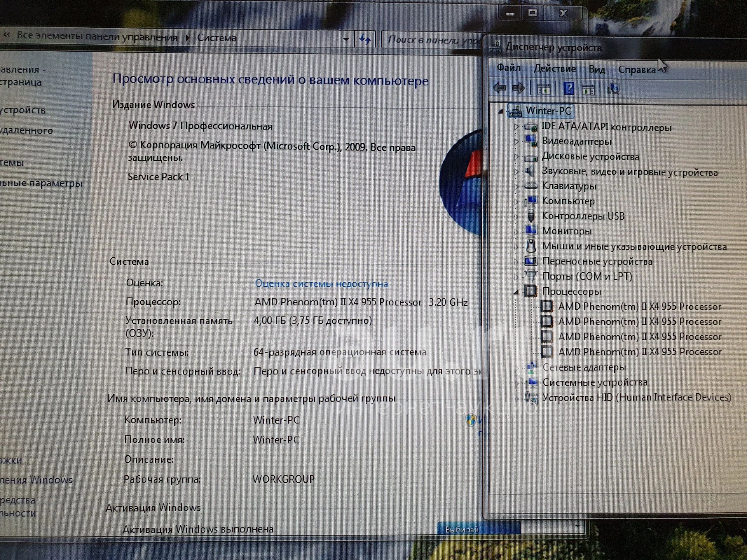Click show/hide console tree toolbar icon
Screen dimensions: 747x560
(x=544, y=90)
